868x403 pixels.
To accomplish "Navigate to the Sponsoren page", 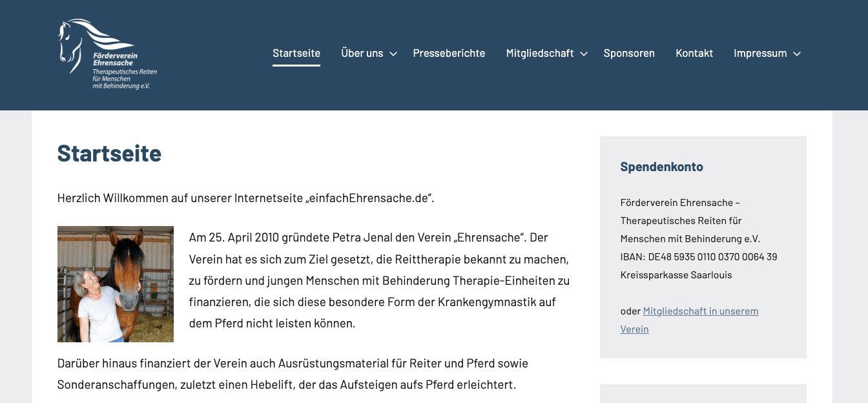I will (x=629, y=53).
